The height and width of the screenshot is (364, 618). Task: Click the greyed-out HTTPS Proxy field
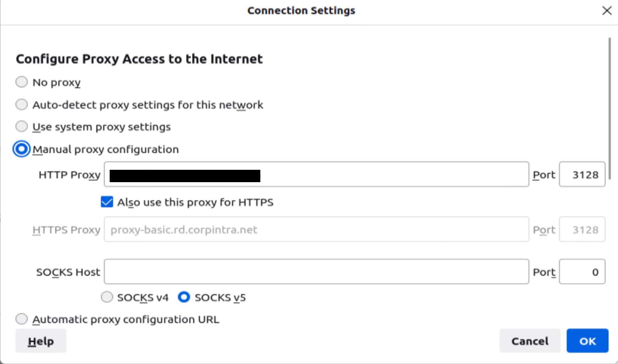(316, 229)
